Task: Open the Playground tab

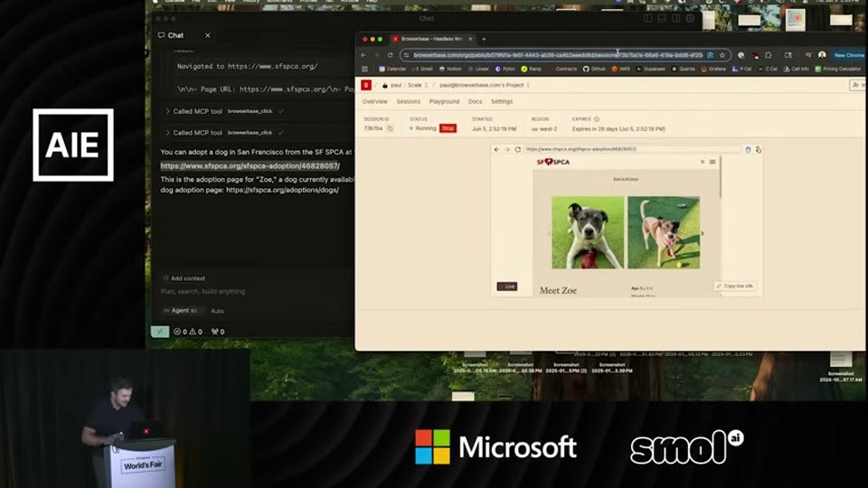Action: tap(445, 102)
